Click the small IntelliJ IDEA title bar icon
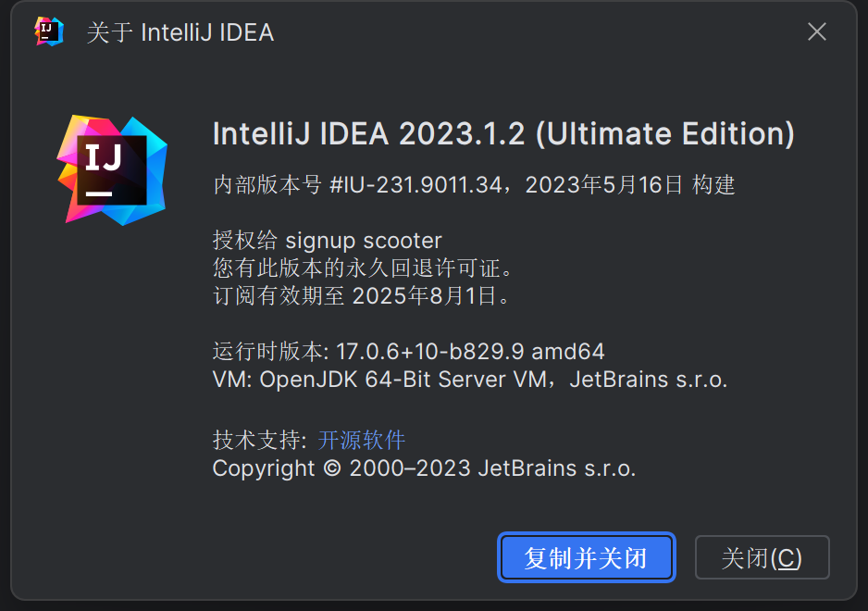This screenshot has width=868, height=611. 49,31
